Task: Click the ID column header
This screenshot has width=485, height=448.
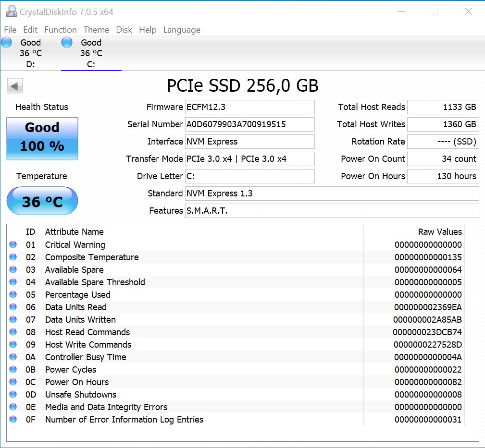Action: click(x=30, y=232)
